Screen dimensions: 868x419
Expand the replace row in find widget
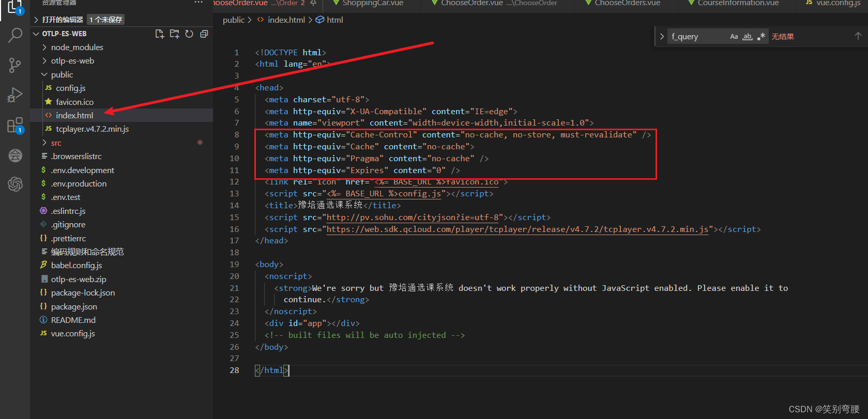662,37
